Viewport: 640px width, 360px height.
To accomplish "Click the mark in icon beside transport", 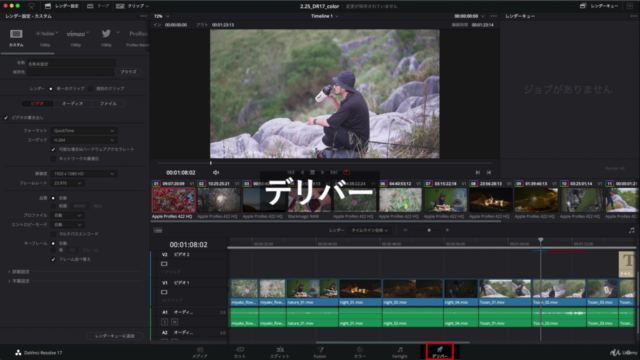I will click(x=478, y=173).
